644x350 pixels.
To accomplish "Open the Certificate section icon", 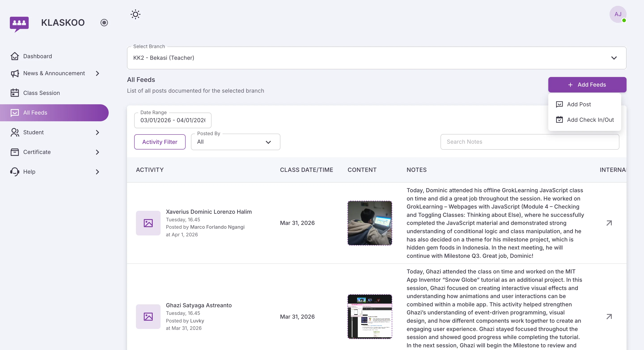I will tap(15, 152).
